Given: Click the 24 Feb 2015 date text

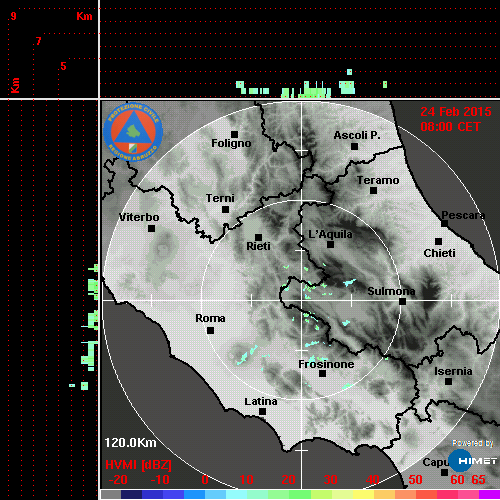Looking at the screenshot, I should coord(456,112).
